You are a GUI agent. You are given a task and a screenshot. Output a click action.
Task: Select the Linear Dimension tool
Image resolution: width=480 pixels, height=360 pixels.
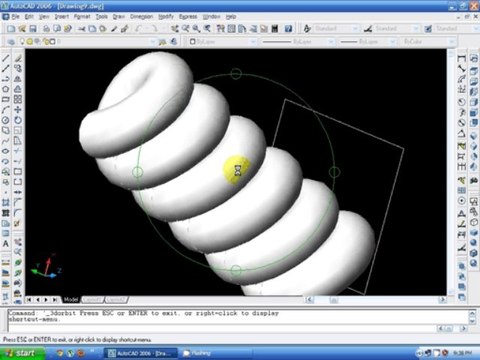[x=462, y=58]
